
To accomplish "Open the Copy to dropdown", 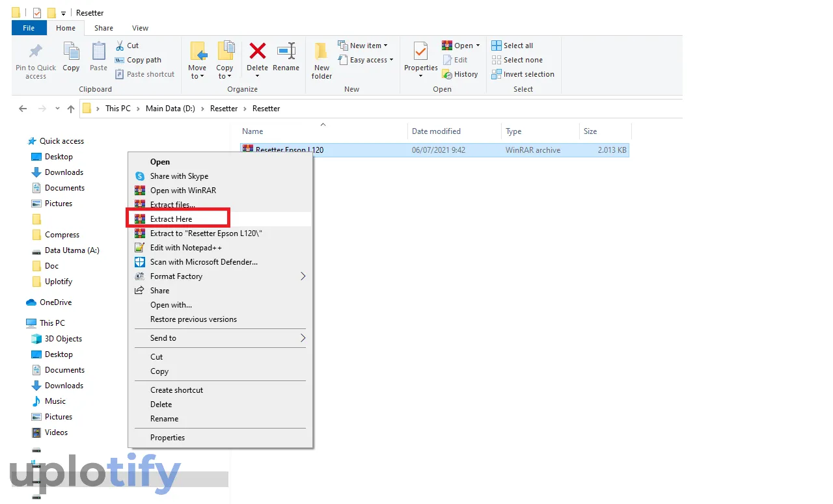I will tap(225, 72).
